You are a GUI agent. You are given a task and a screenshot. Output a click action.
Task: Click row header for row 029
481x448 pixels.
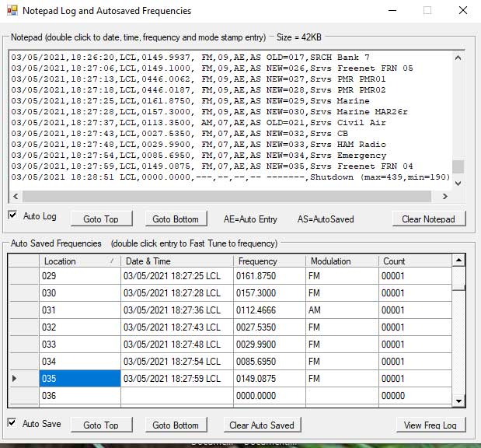pos(23,276)
